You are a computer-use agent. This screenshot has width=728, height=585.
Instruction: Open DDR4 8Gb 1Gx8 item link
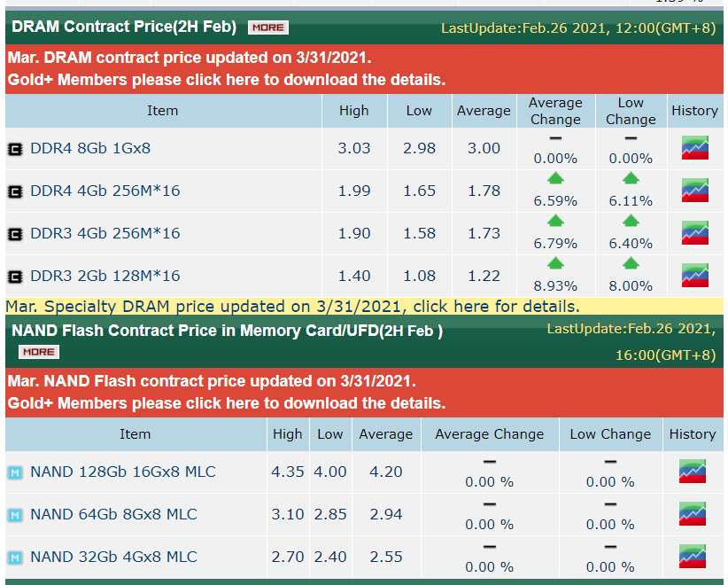[x=90, y=148]
